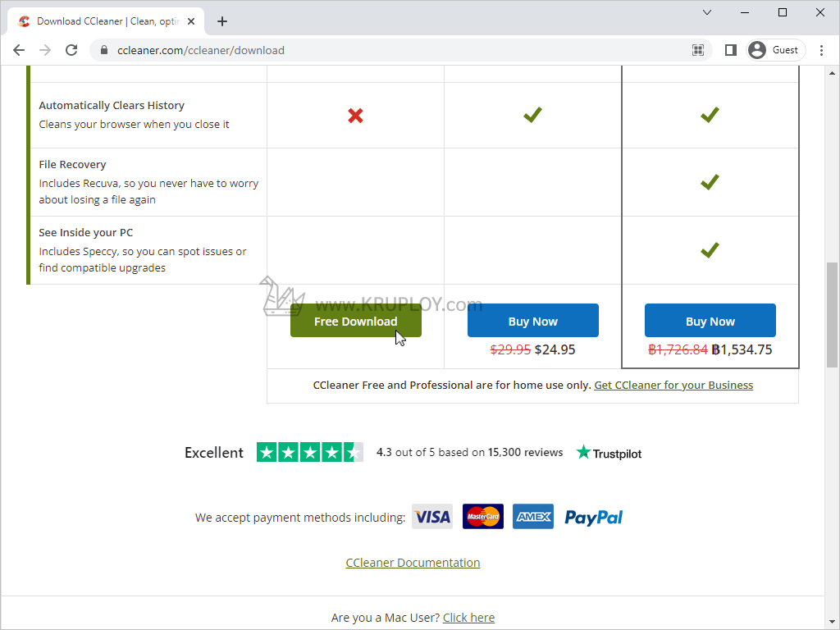This screenshot has width=840, height=630.
Task: Click the See Inside your PC heading
Action: pos(85,232)
